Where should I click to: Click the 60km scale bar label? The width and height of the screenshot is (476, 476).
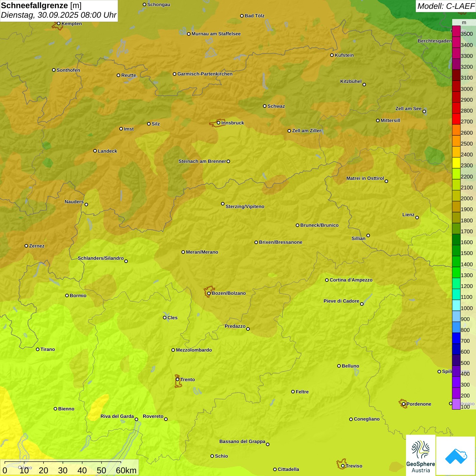coord(126,471)
